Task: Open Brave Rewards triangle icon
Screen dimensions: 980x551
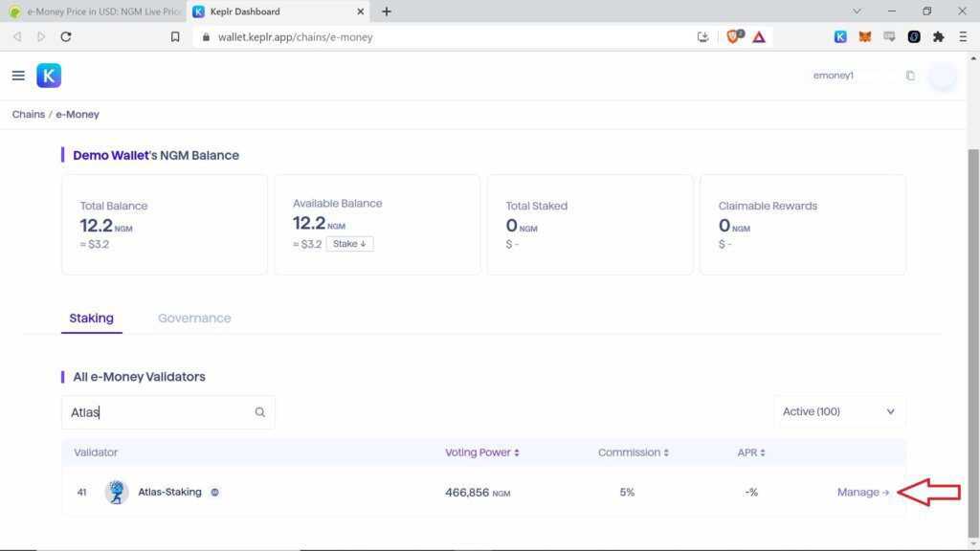Action: click(x=759, y=37)
